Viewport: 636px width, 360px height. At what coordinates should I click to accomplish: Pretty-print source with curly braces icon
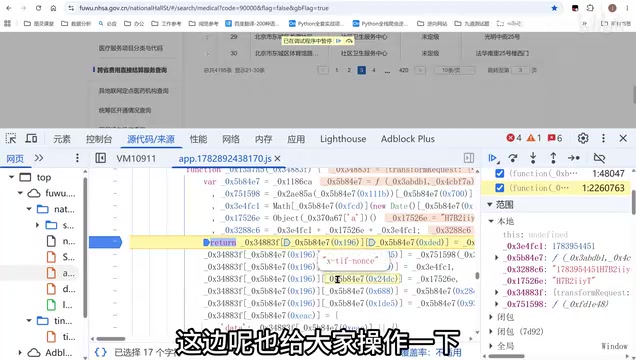point(100,352)
